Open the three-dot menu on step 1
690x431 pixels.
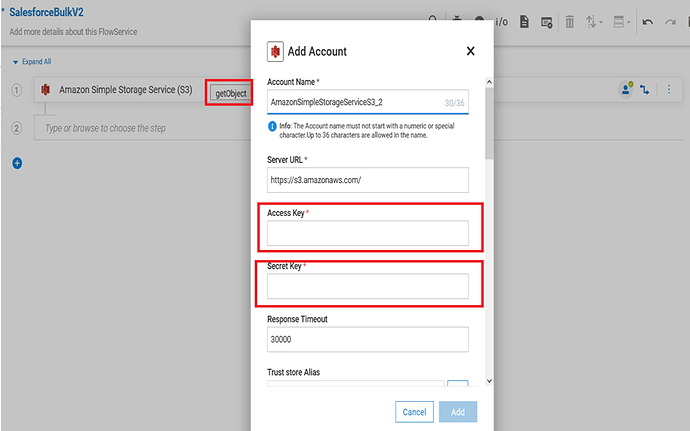pos(669,89)
